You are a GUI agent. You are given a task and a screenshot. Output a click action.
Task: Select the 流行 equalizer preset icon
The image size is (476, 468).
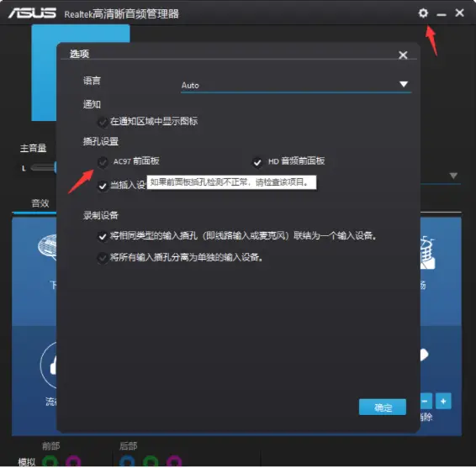[x=49, y=365]
